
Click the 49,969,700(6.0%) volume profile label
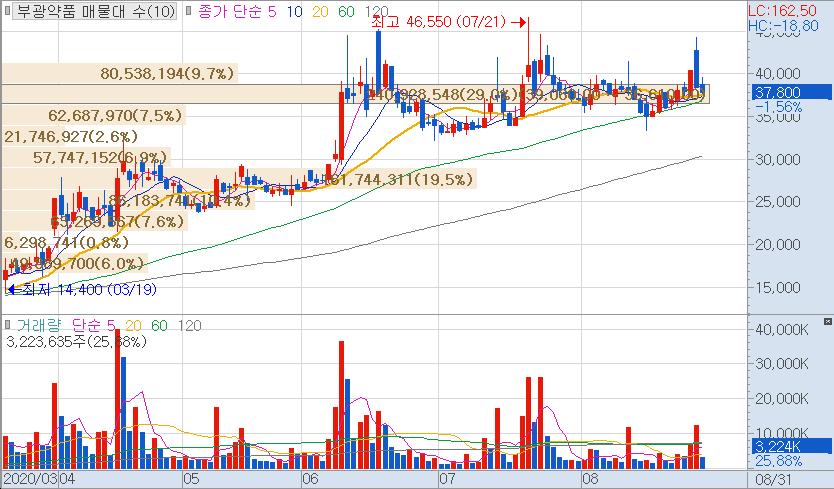(x=78, y=263)
